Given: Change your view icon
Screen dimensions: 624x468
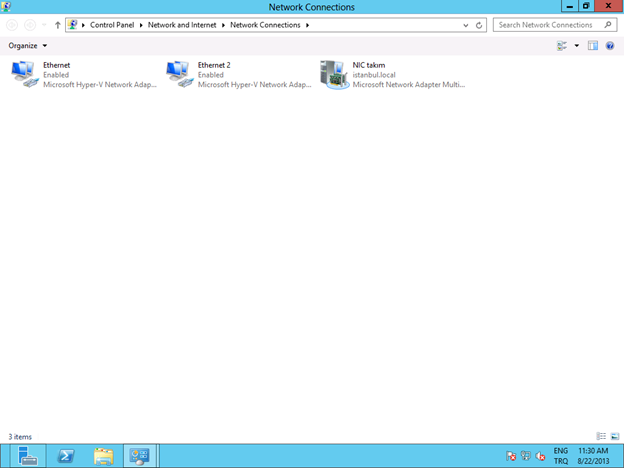Looking at the screenshot, I should pyautogui.click(x=562, y=46).
